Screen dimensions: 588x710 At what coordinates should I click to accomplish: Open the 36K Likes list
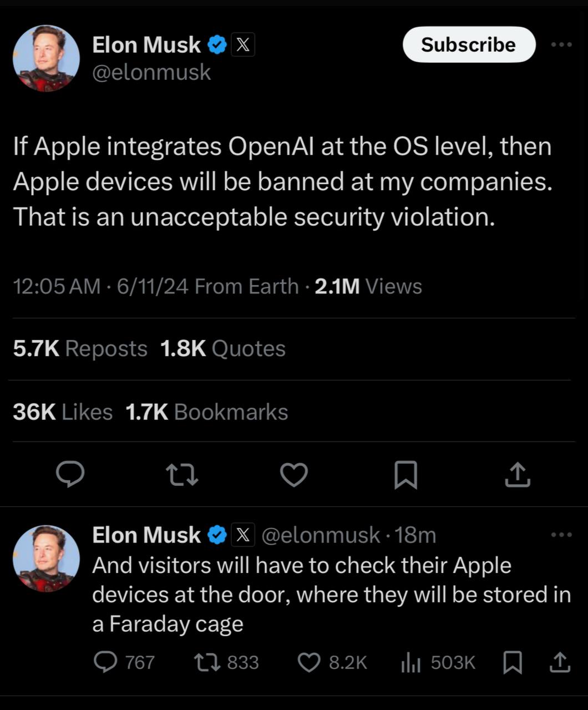pyautogui.click(x=63, y=412)
